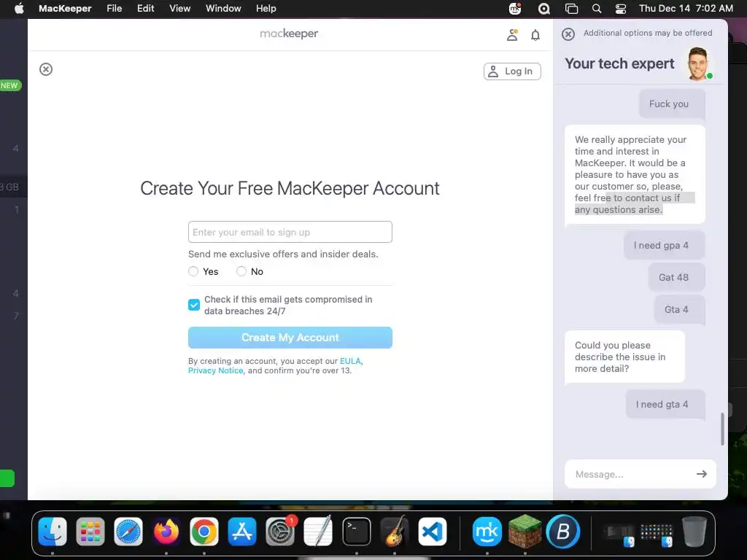Image resolution: width=747 pixels, height=560 pixels.
Task: Click the 'I need gta 4' chat message
Action: tap(665, 404)
